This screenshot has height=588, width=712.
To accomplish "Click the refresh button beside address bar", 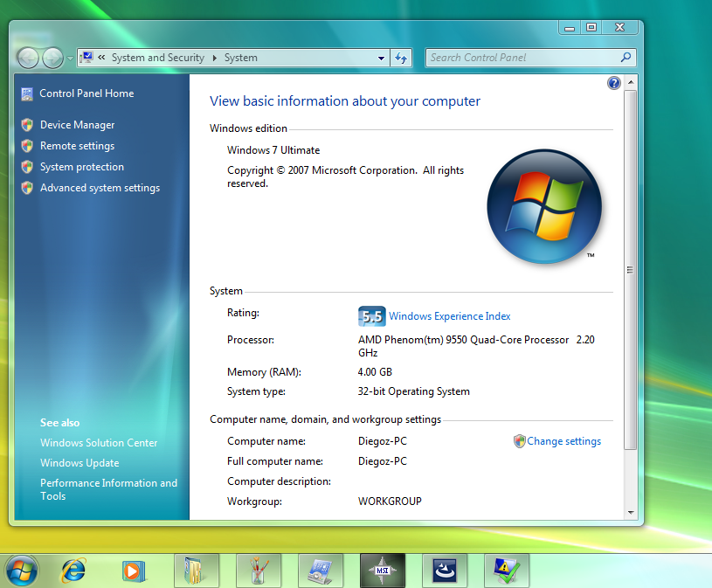I will [x=401, y=58].
